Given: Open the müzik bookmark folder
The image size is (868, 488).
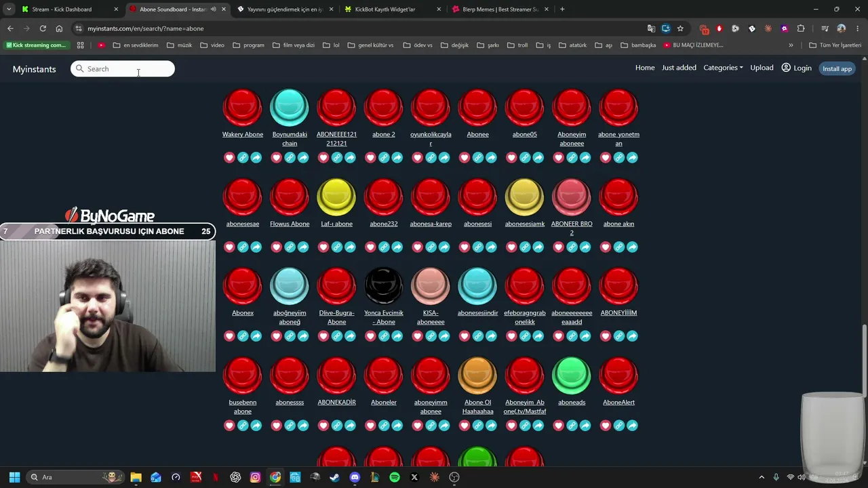Looking at the screenshot, I should (179, 45).
